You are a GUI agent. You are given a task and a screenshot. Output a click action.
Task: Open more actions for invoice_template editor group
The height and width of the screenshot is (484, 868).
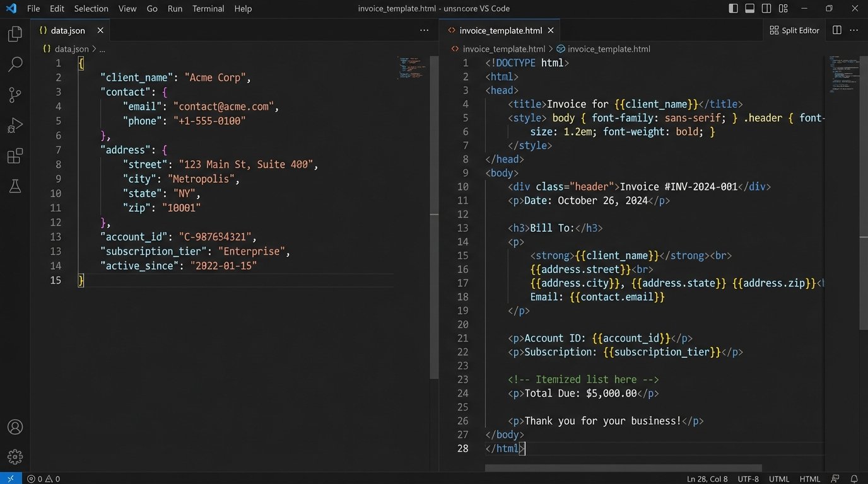855,30
